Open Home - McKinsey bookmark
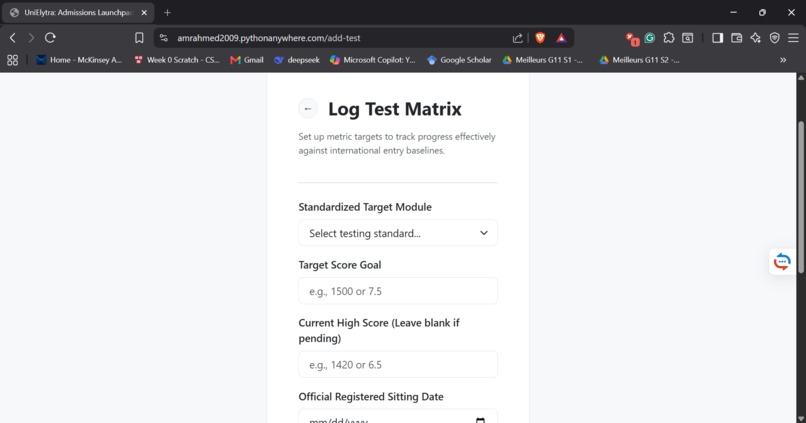This screenshot has height=423, width=806. 79,60
